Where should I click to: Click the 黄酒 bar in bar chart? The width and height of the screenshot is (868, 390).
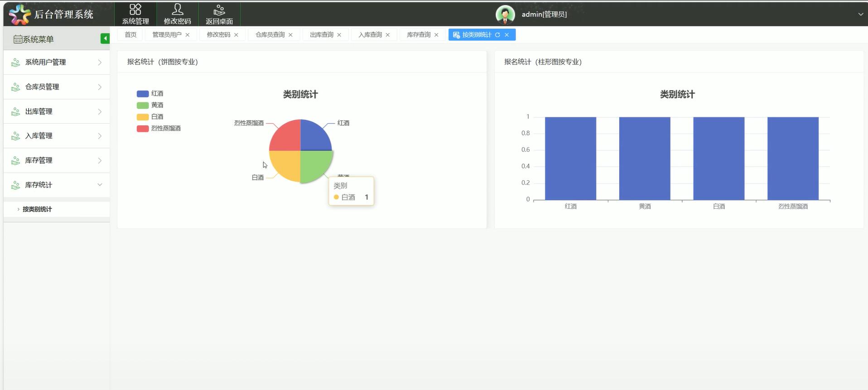[x=645, y=159]
